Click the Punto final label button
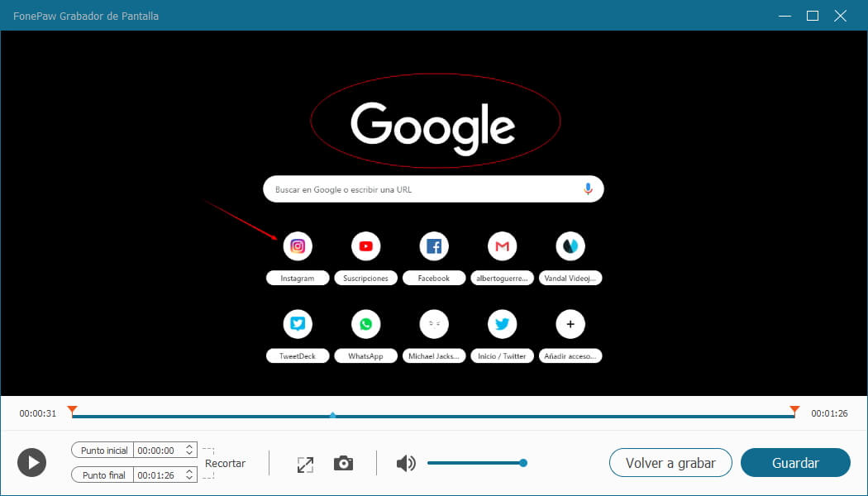Viewport: 868px width, 496px height. [x=103, y=475]
